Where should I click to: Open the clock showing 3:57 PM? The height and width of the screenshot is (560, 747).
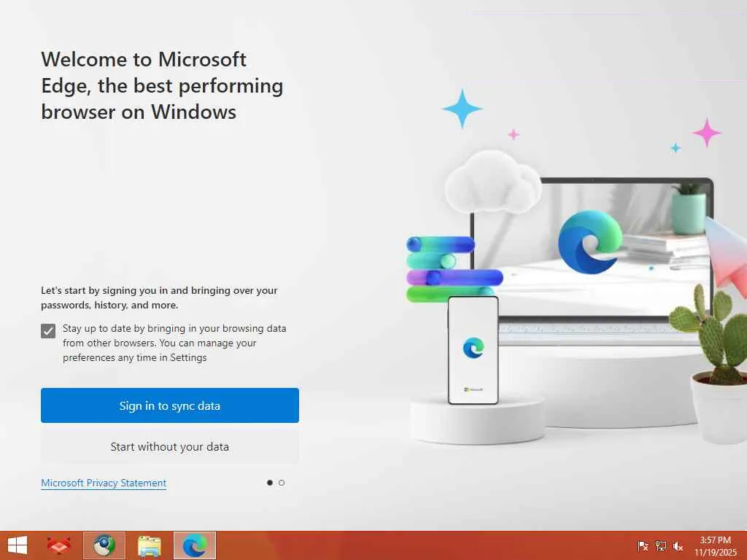click(715, 546)
